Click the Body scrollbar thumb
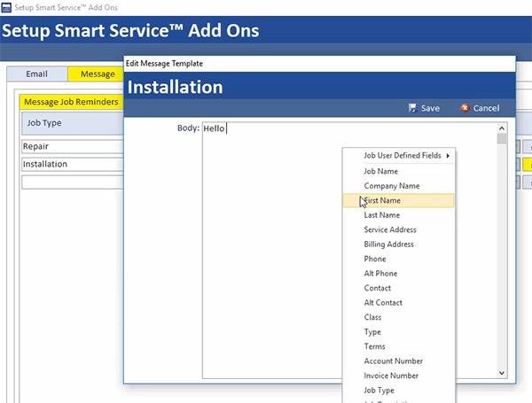The height and width of the screenshot is (403, 532). (x=502, y=139)
